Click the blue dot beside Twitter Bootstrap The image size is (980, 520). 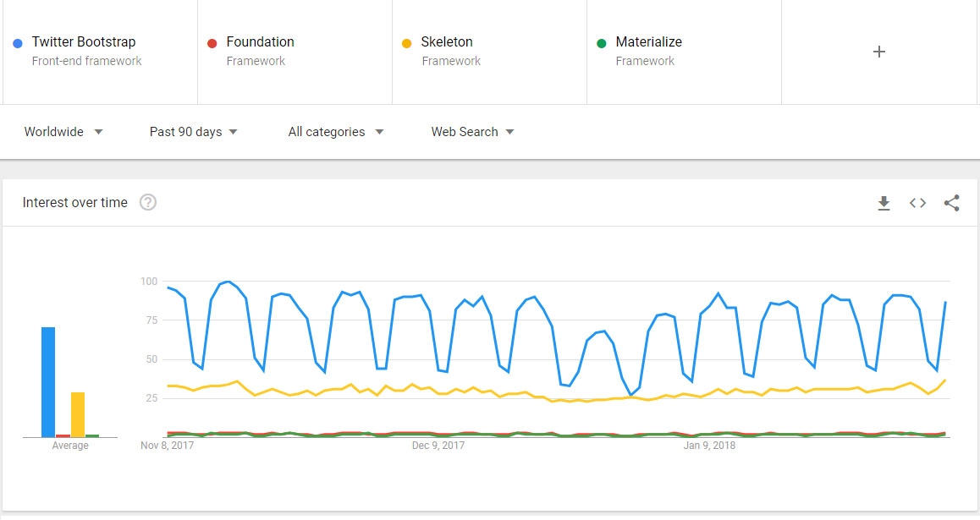tap(19, 41)
